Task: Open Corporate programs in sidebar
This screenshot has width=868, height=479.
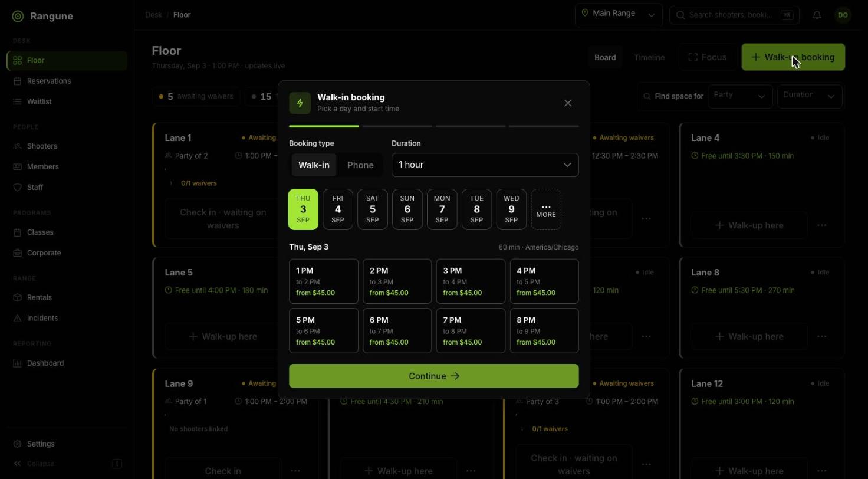Action: pyautogui.click(x=67, y=253)
